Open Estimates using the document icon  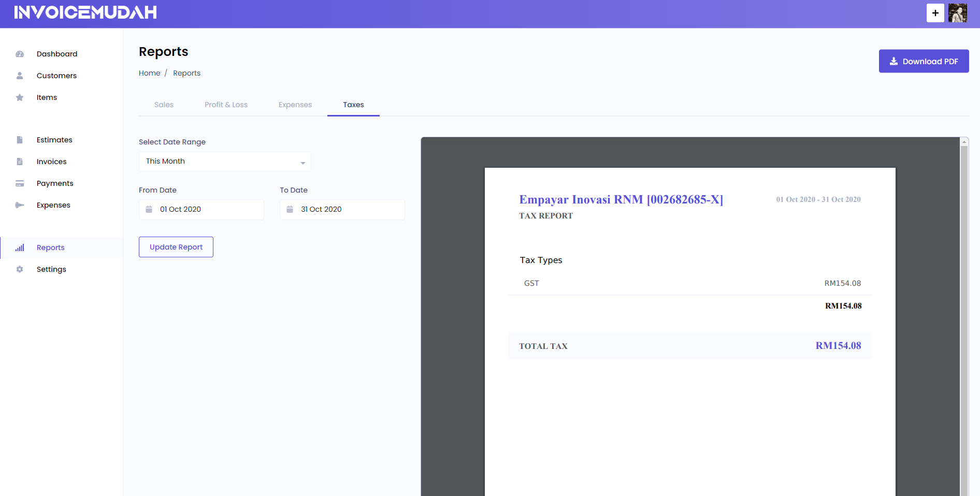pos(20,140)
